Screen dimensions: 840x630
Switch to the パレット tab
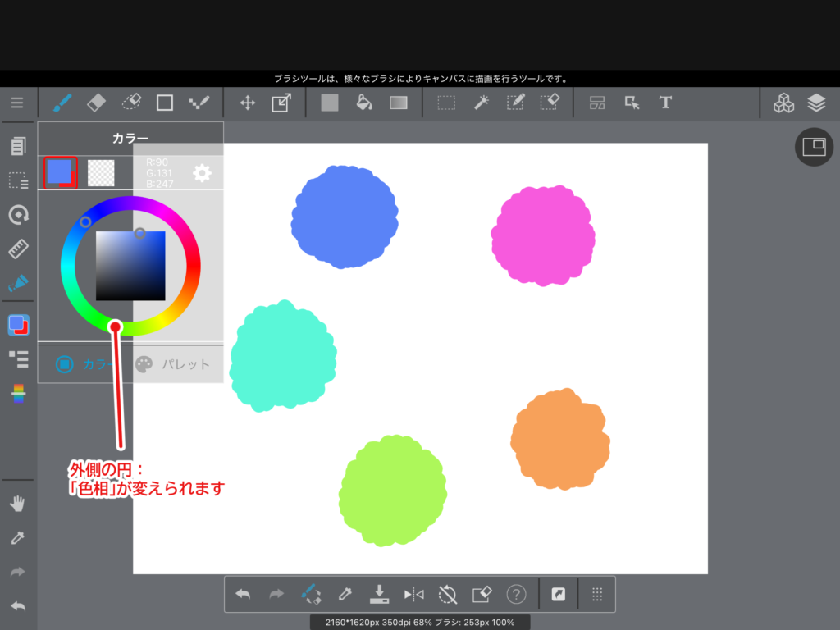(172, 364)
